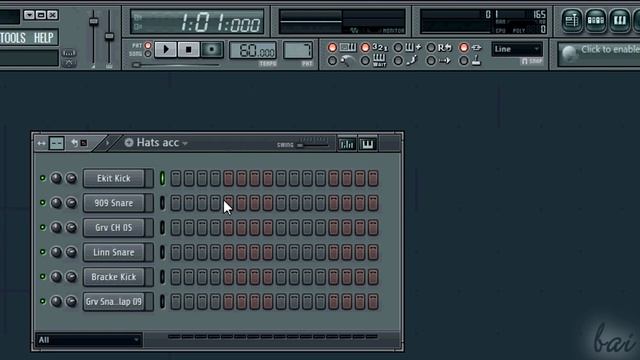Toggle loop recording R option

(x=431, y=47)
